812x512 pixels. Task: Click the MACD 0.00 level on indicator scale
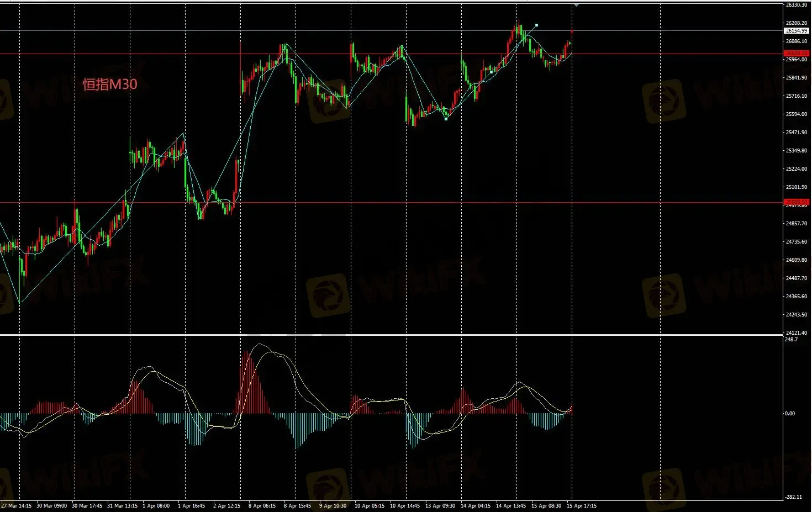[790, 413]
